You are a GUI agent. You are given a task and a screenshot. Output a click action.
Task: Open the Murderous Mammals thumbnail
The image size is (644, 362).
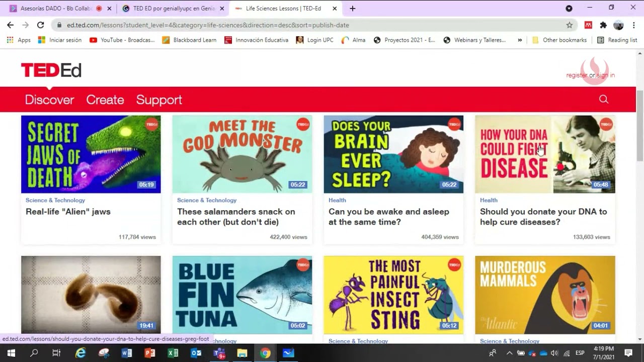[x=545, y=295]
